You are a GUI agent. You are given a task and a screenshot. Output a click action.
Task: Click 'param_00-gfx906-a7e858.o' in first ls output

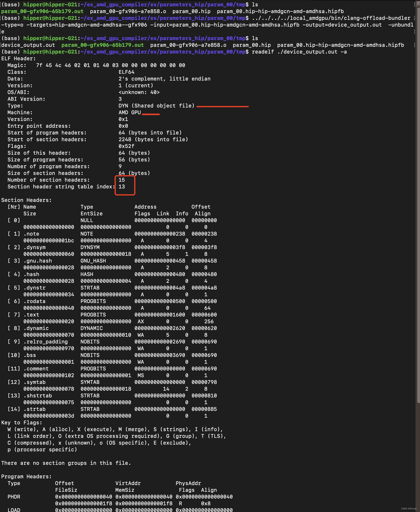128,11
